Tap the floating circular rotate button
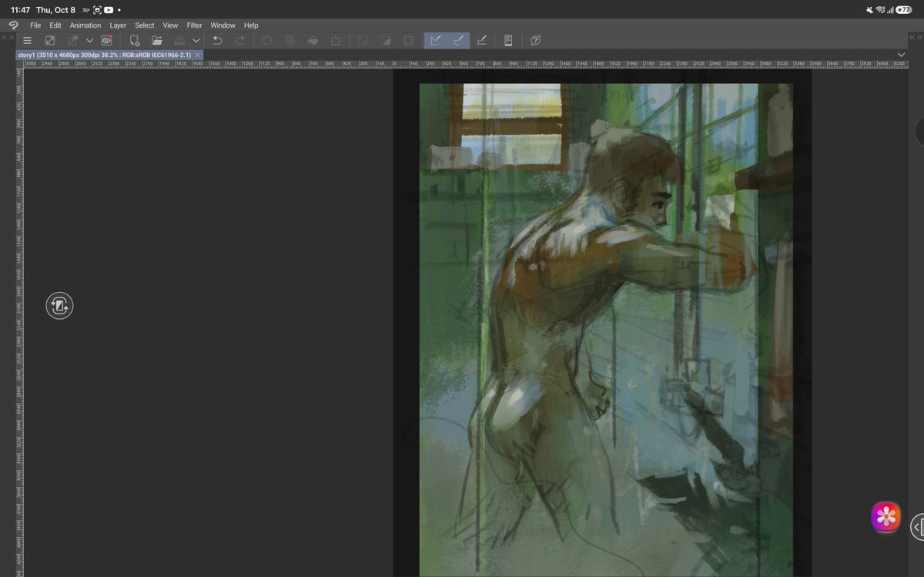924x577 pixels. (59, 306)
